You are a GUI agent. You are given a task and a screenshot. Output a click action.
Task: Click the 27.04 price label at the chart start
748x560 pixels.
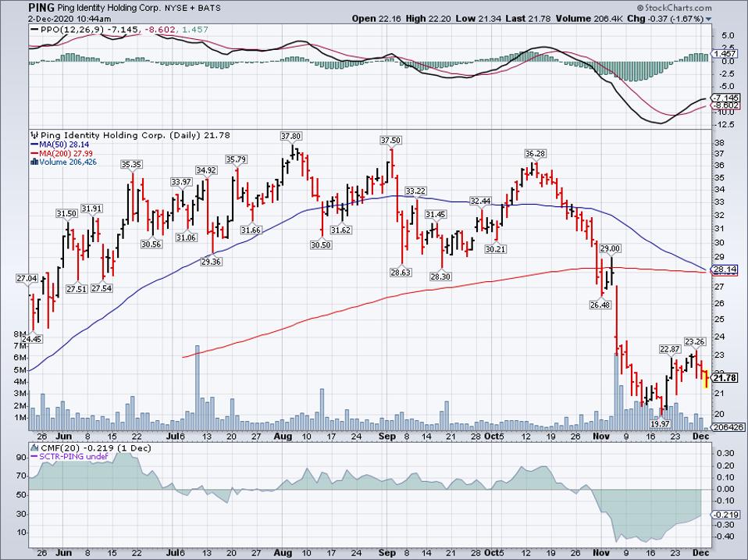27,279
